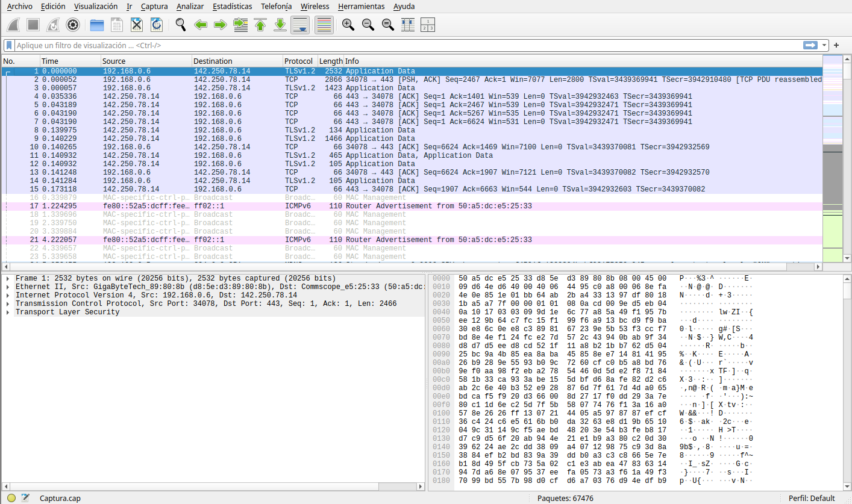The width and height of the screenshot is (852, 504).
Task: Stop the running capture
Action: click(33, 25)
